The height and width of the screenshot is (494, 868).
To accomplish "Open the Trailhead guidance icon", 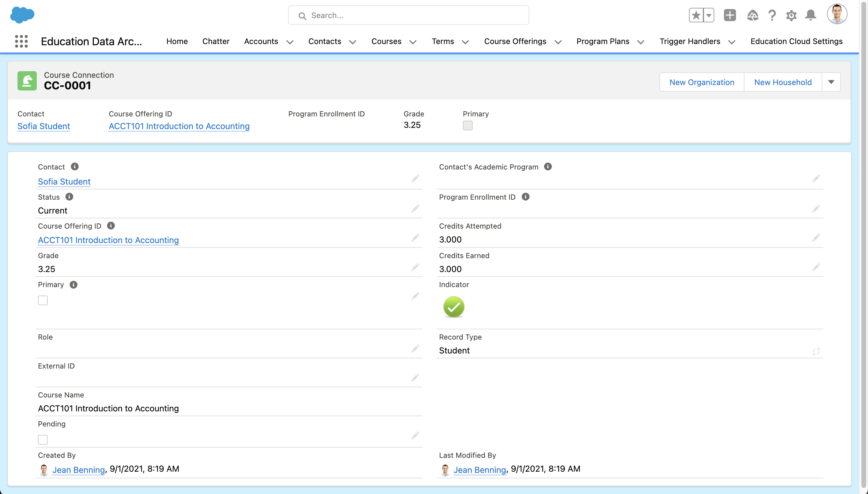I will click(x=752, y=15).
